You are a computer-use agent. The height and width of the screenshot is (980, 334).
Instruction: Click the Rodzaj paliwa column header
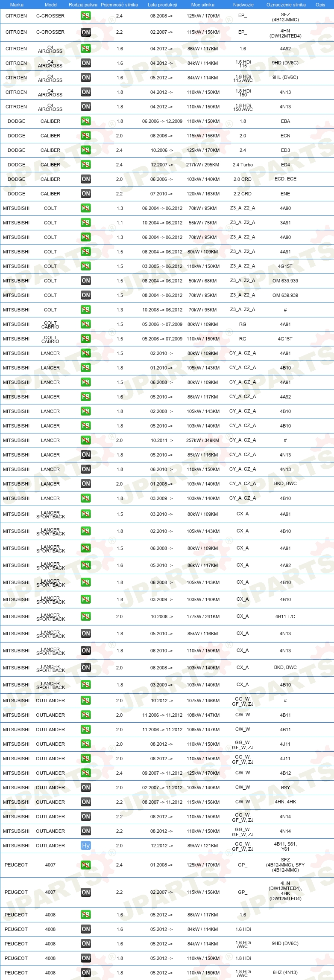(83, 5)
